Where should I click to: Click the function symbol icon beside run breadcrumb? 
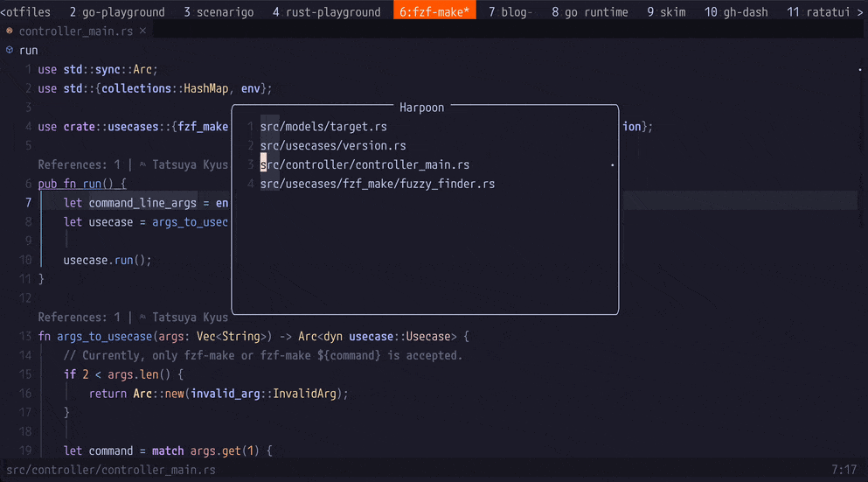[x=10, y=51]
